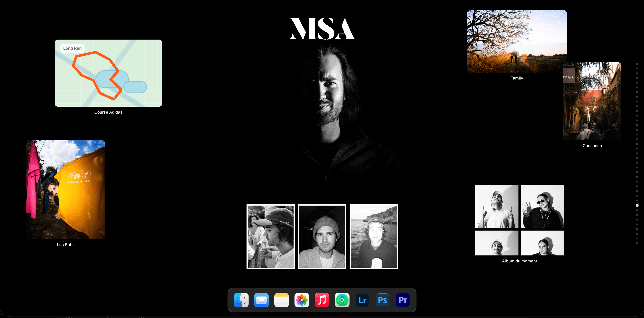644x318 pixels.
Task: Click the Course Adidas caption
Action: pos(108,112)
